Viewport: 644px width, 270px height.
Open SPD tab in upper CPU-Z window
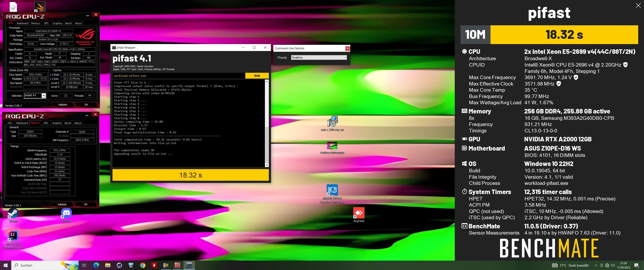[46, 23]
